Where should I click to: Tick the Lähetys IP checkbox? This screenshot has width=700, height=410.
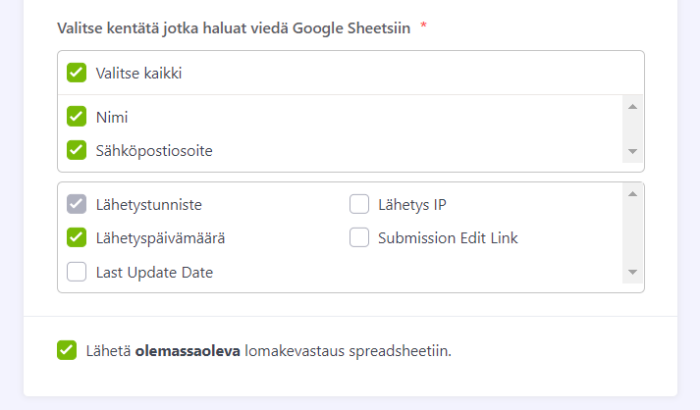[360, 205]
